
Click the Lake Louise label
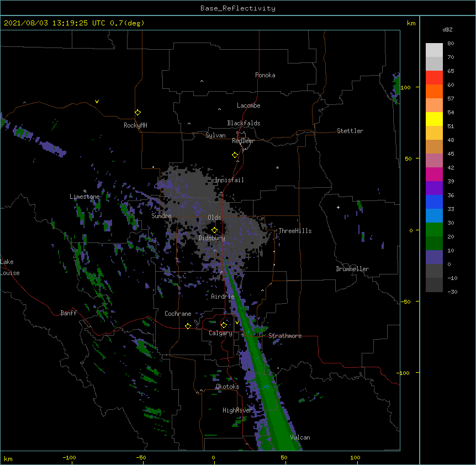[10, 267]
